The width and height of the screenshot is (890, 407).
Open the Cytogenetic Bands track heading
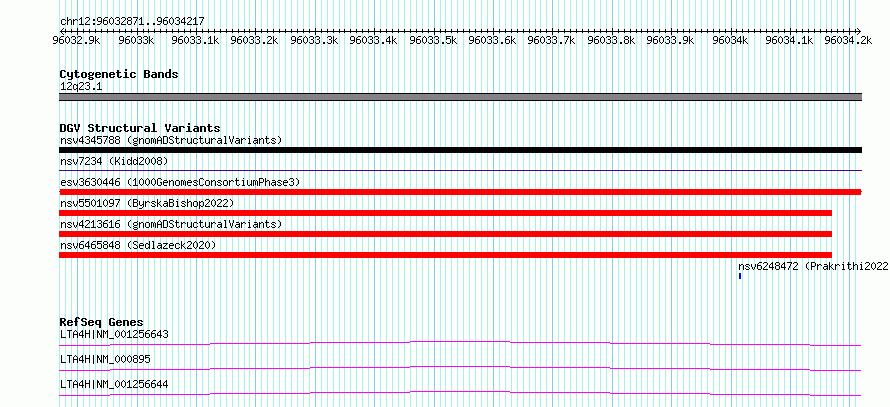click(119, 74)
